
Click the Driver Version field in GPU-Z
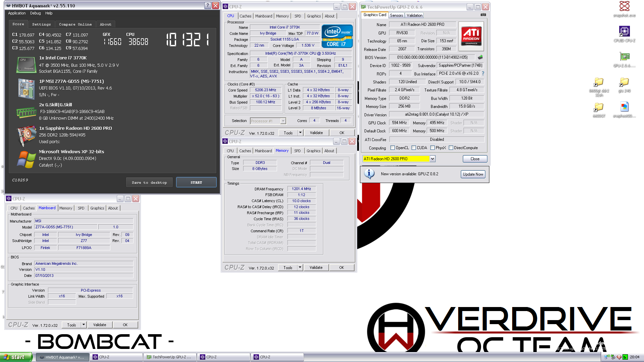437,114
